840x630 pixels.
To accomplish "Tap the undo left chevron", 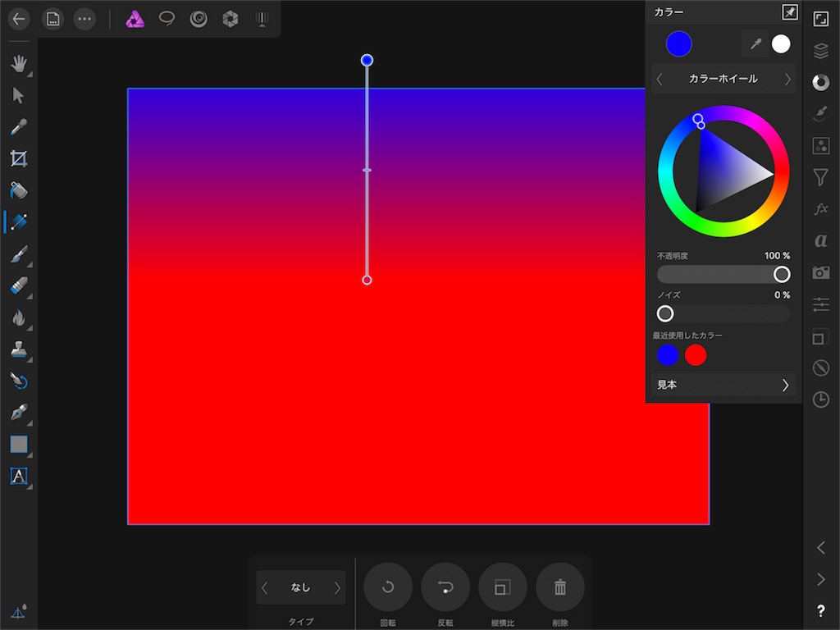I will pos(820,547).
